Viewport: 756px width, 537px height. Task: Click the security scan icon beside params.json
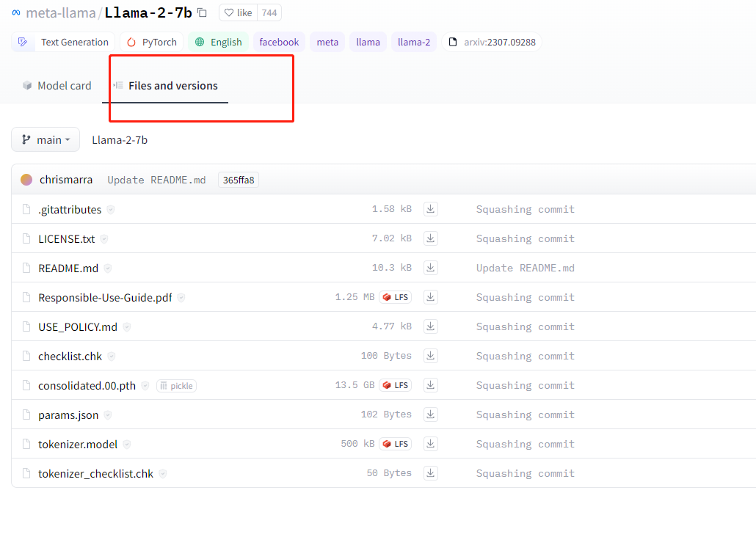pyautogui.click(x=108, y=415)
